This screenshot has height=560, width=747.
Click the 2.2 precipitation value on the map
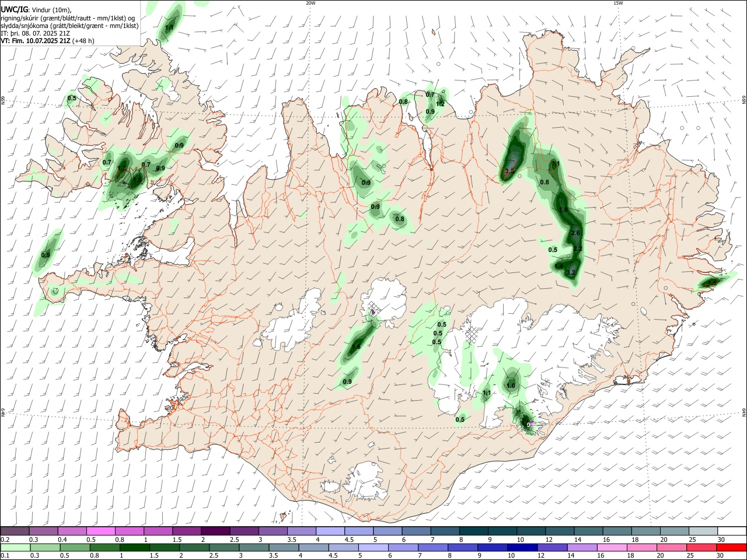pyautogui.click(x=578, y=249)
